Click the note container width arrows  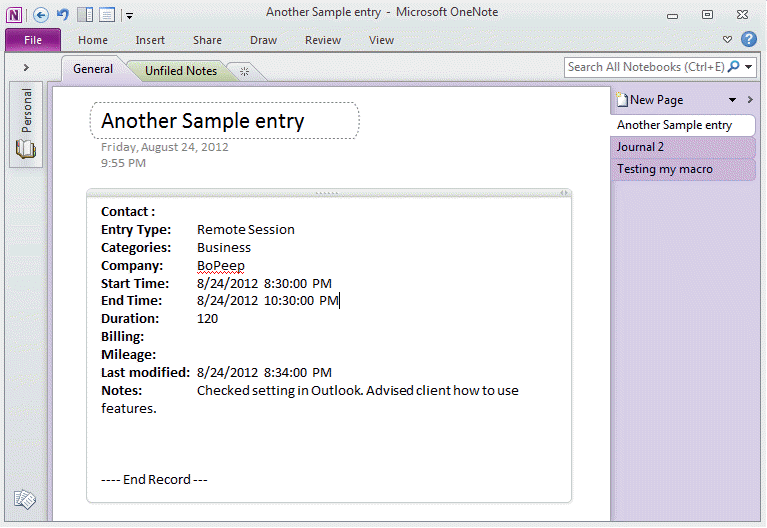point(564,193)
